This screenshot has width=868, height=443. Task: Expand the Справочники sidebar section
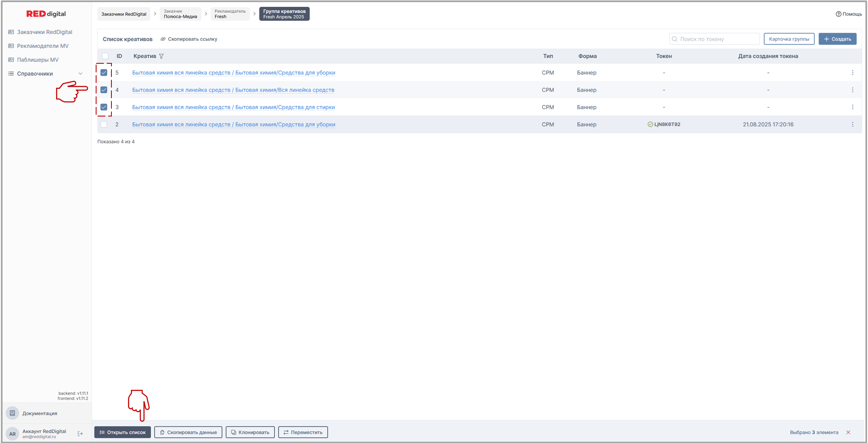tap(80, 74)
